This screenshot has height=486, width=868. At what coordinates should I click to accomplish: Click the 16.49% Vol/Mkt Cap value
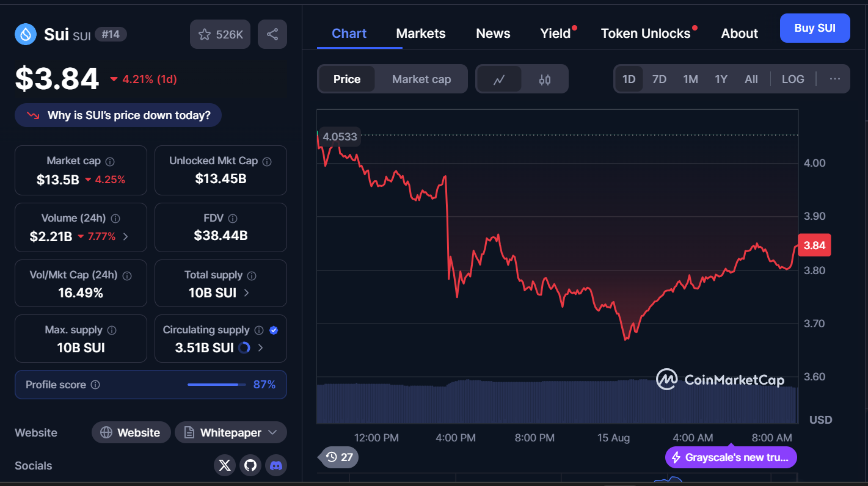pos(81,293)
